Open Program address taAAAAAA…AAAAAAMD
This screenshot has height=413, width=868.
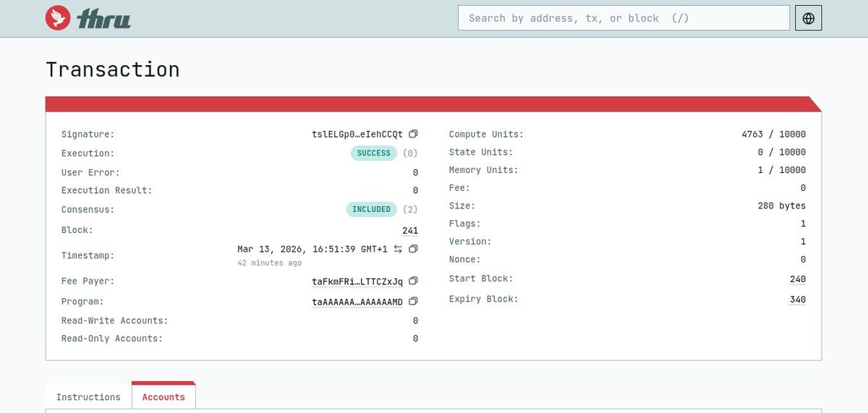(357, 302)
